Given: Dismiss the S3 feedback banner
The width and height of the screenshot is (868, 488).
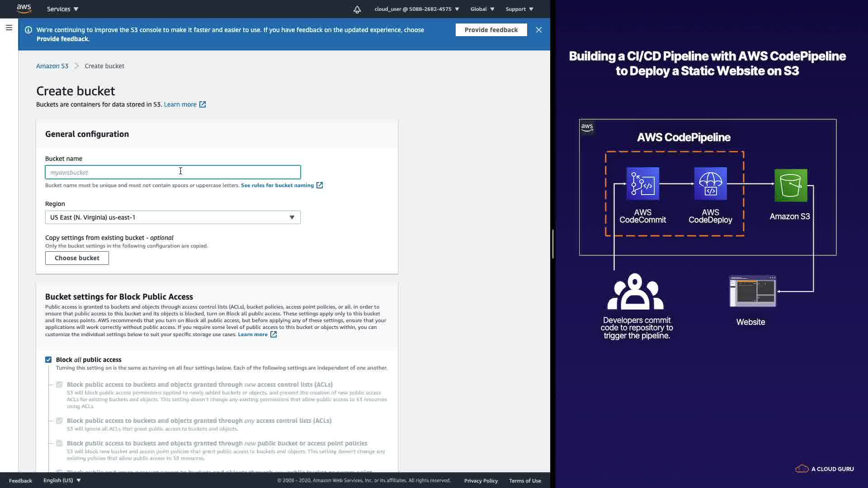Looking at the screenshot, I should 538,30.
